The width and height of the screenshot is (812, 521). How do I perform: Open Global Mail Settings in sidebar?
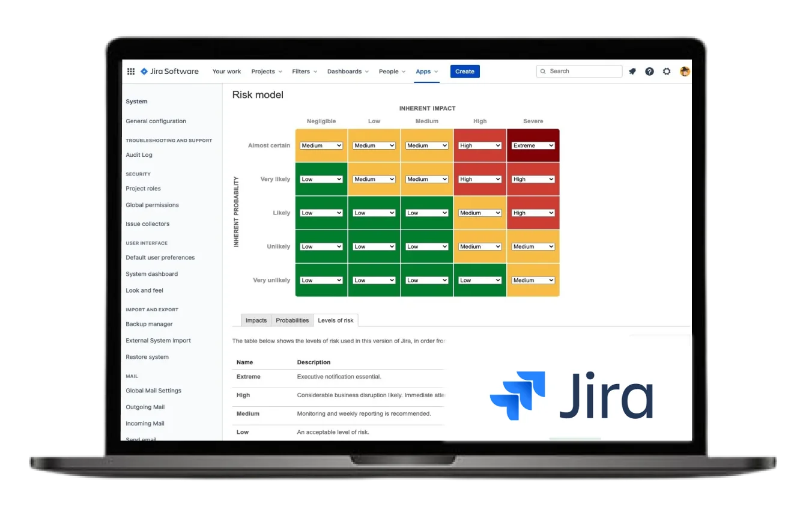(x=153, y=391)
